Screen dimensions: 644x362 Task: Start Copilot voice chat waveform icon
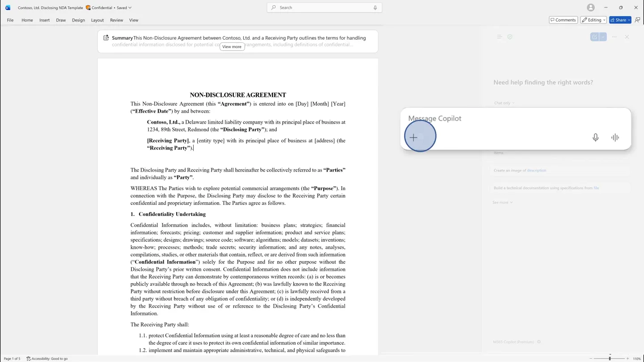tap(615, 138)
